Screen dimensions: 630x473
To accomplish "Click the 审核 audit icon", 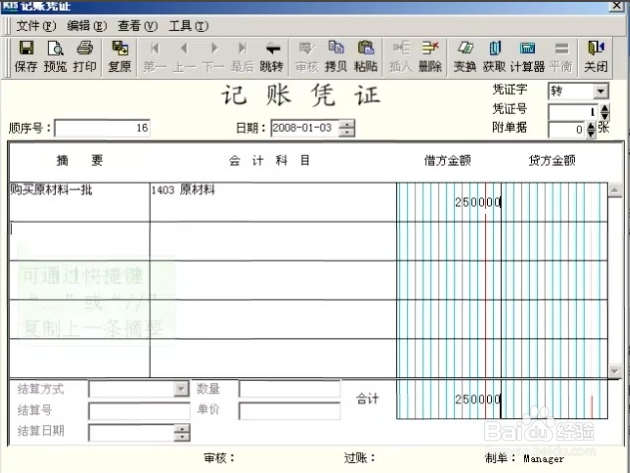I will (x=307, y=57).
